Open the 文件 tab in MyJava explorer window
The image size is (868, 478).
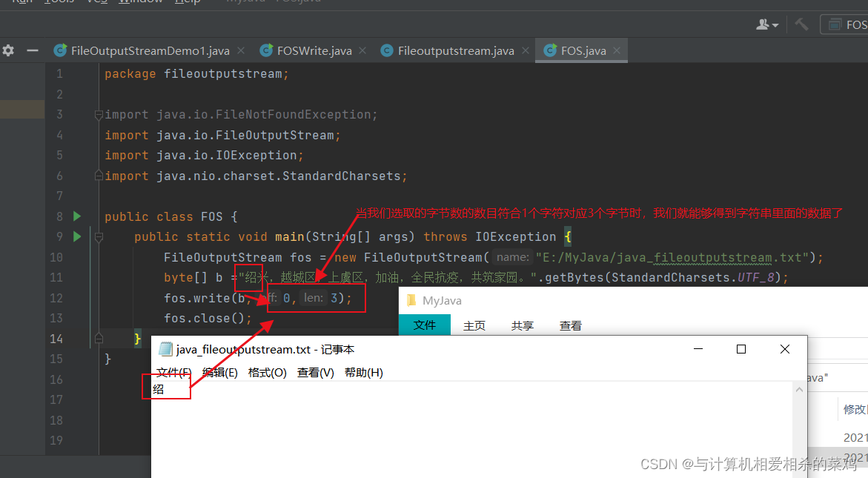tap(425, 325)
